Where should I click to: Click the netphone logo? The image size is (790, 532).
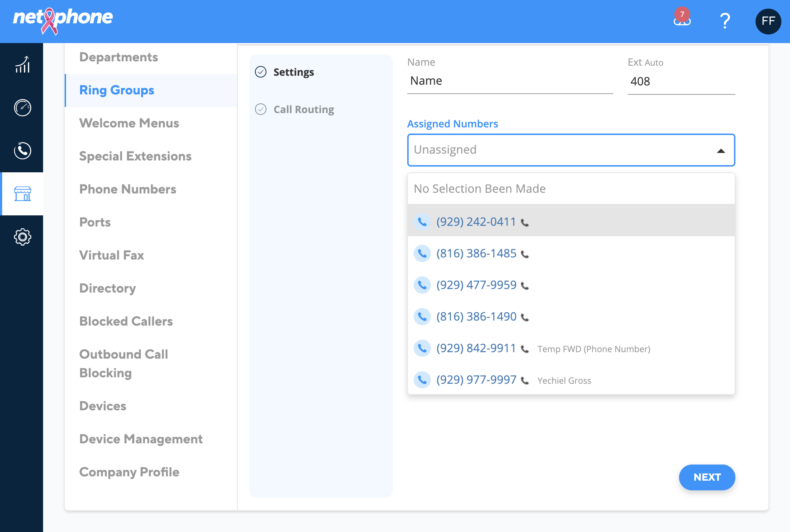63,21
